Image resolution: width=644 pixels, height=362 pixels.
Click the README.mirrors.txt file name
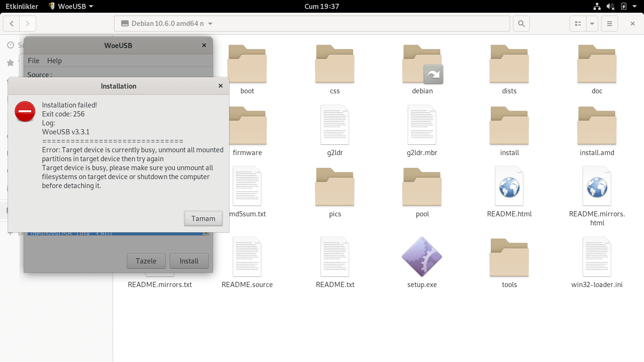[x=160, y=285]
